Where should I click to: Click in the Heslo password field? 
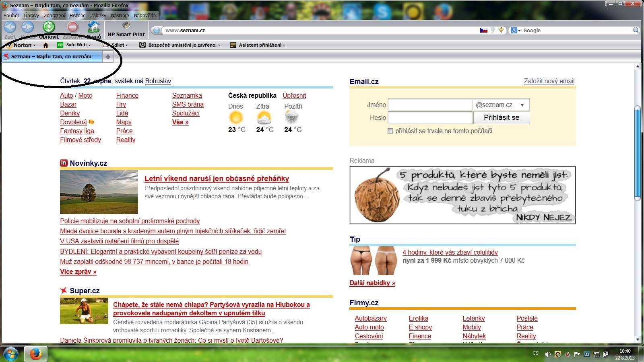429,117
